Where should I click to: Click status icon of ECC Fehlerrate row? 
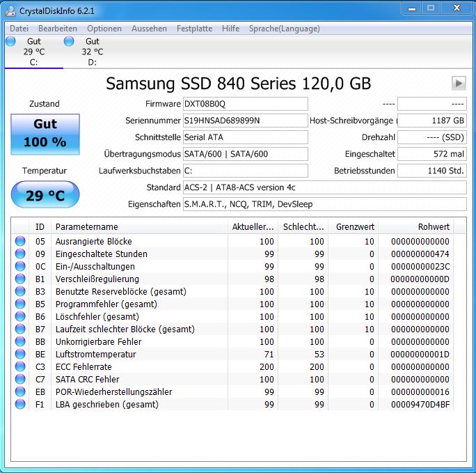[20, 366]
